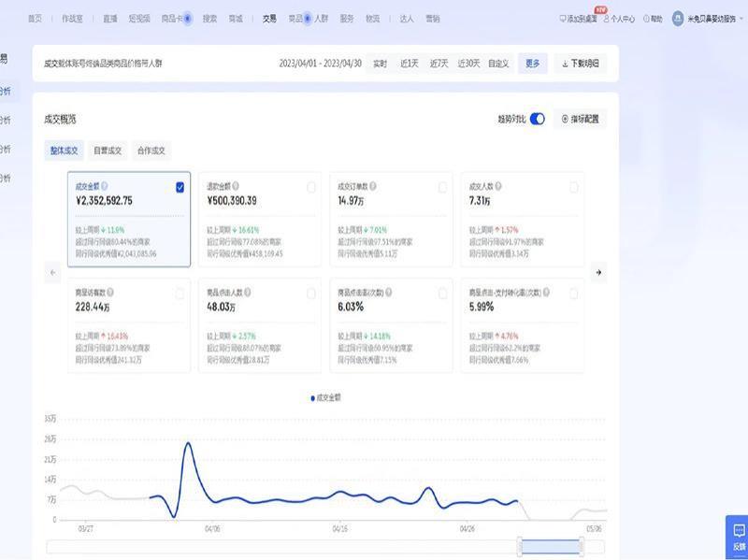
Task: Open 指标配置 metric settings
Action: 580,119
